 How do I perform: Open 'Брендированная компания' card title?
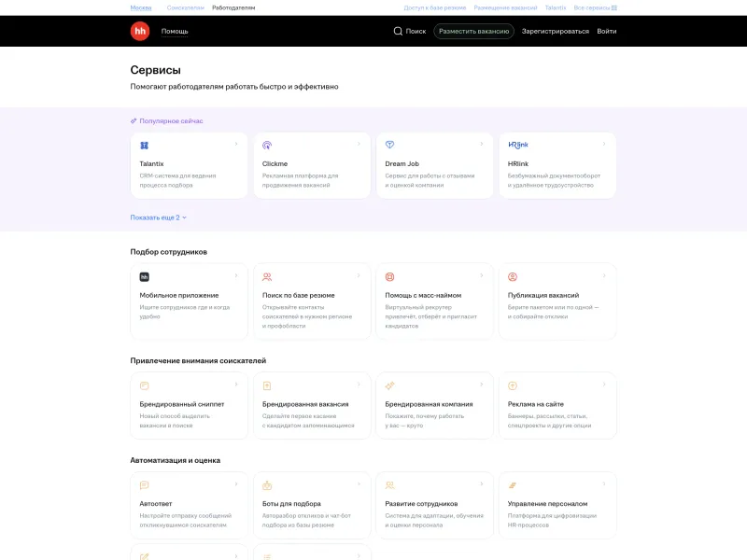pos(429,404)
